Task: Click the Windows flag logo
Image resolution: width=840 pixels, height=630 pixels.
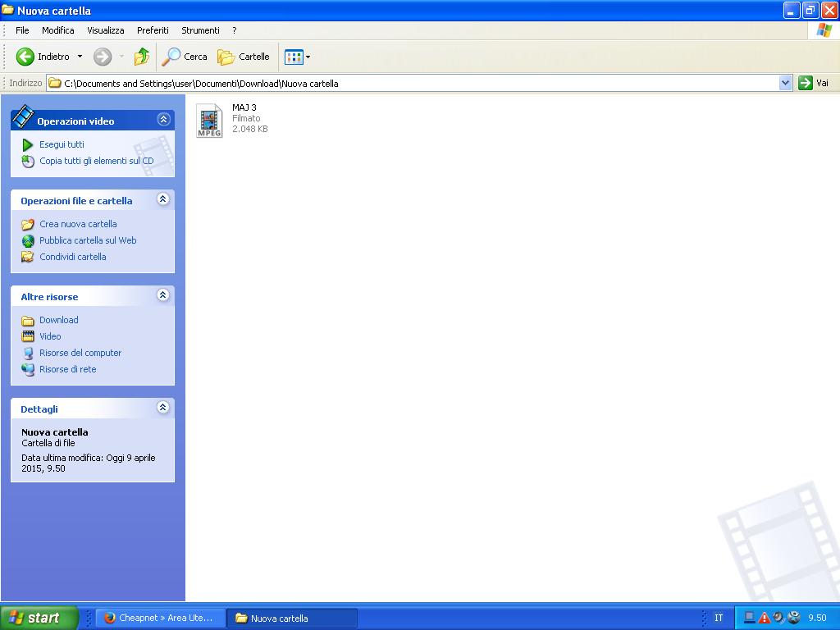Action: [x=824, y=30]
